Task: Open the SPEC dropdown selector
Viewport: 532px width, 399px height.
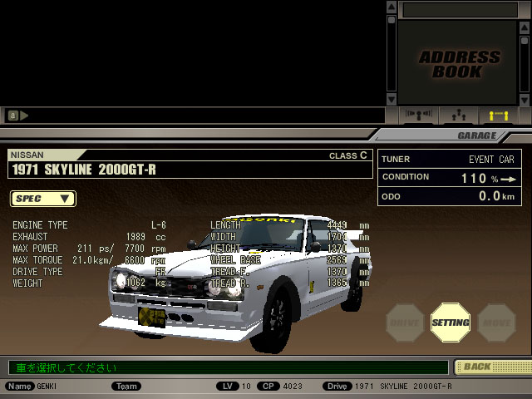Action: tap(43, 199)
